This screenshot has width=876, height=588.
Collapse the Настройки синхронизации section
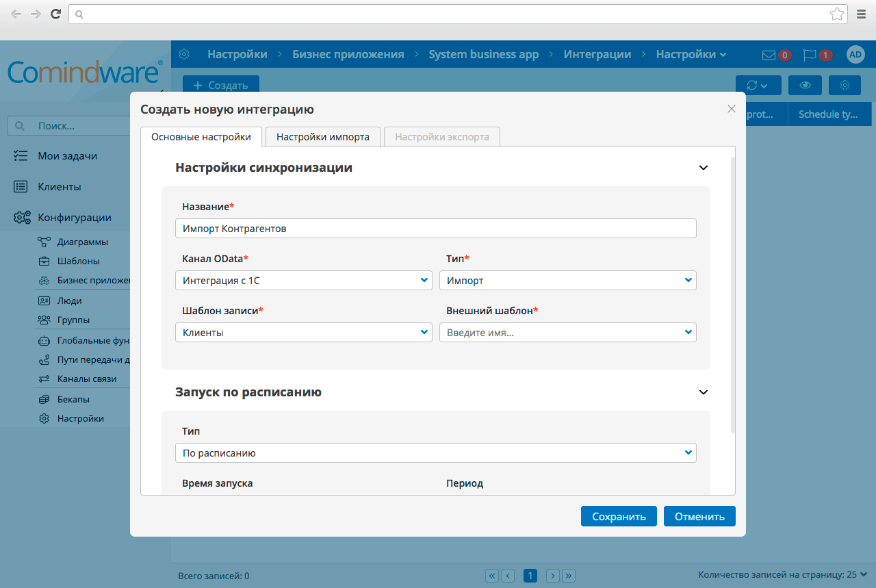coord(703,167)
